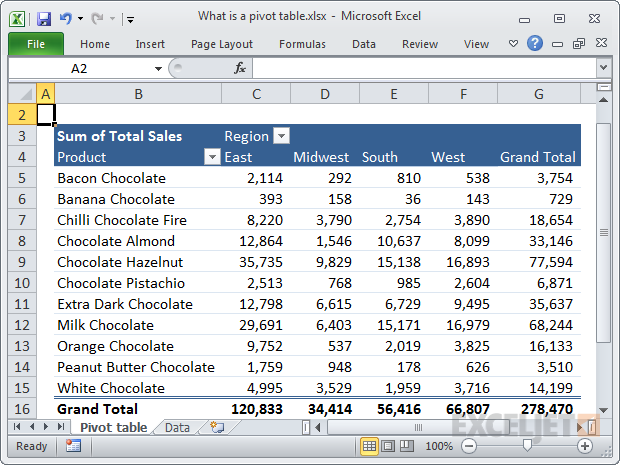Viewport: 620px width, 465px height.
Task: Open Excel Help question mark icon
Action: pos(535,43)
